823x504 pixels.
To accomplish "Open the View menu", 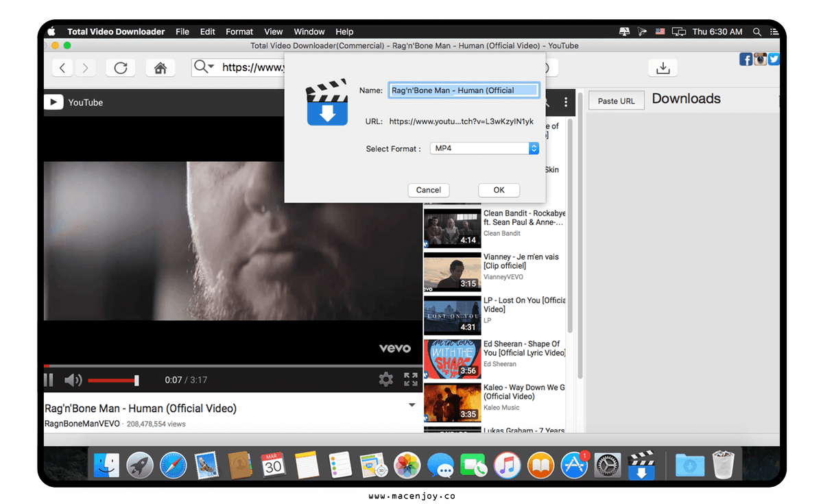I will [274, 32].
